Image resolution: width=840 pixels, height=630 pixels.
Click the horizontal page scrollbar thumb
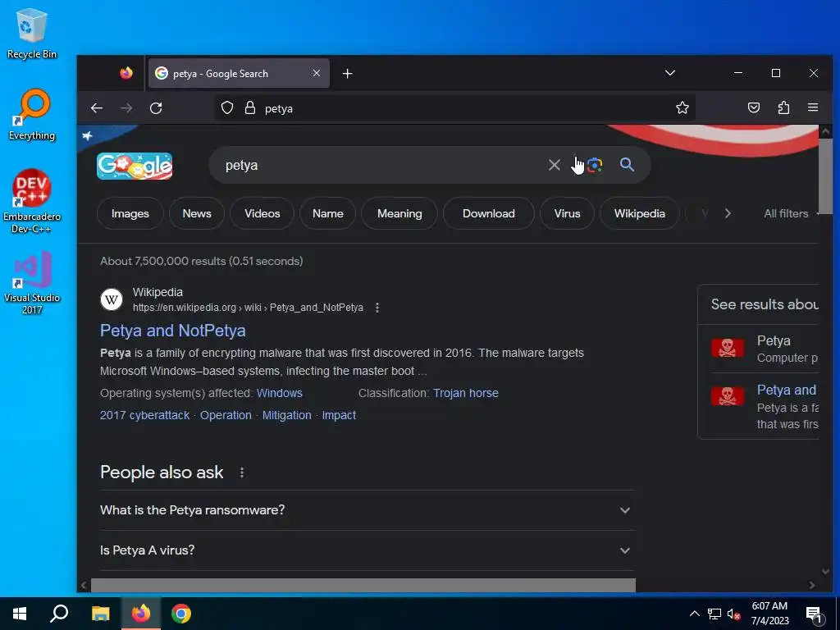(x=363, y=585)
